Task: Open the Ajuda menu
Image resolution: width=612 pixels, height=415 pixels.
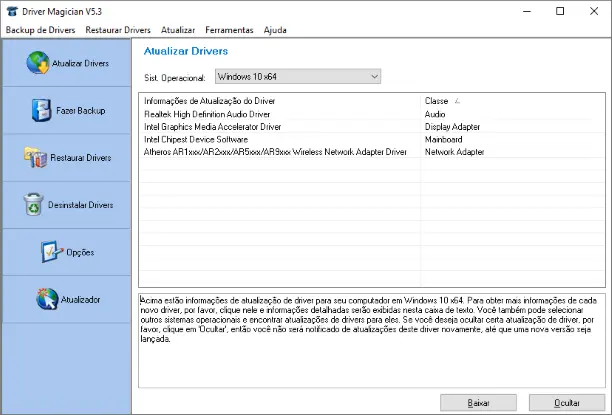Action: 275,30
